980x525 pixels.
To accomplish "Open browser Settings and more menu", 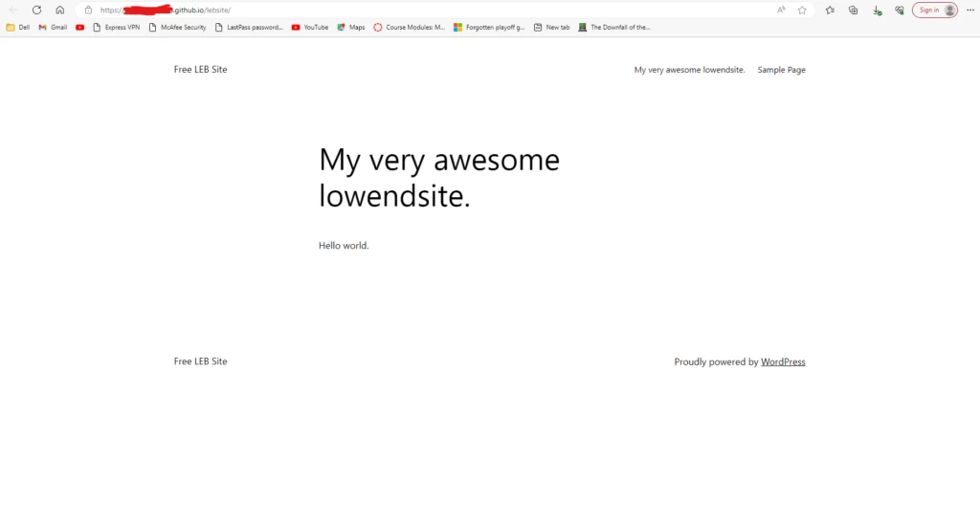I will click(969, 10).
